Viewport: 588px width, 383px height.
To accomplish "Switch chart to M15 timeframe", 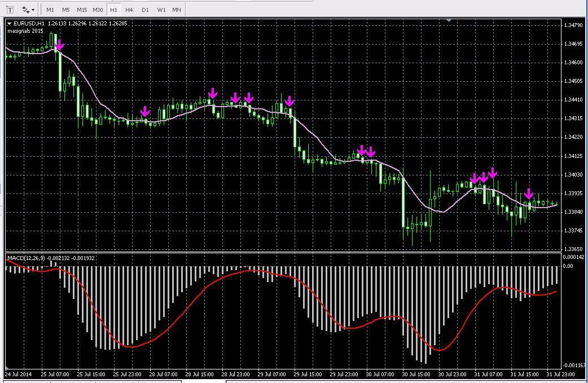I will coord(82,10).
